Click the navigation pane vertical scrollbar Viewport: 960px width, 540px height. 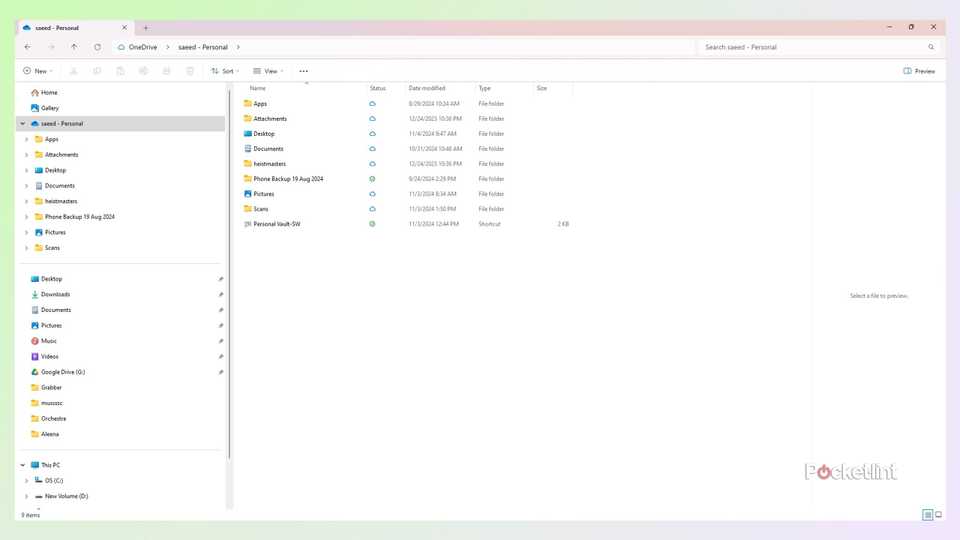click(230, 276)
